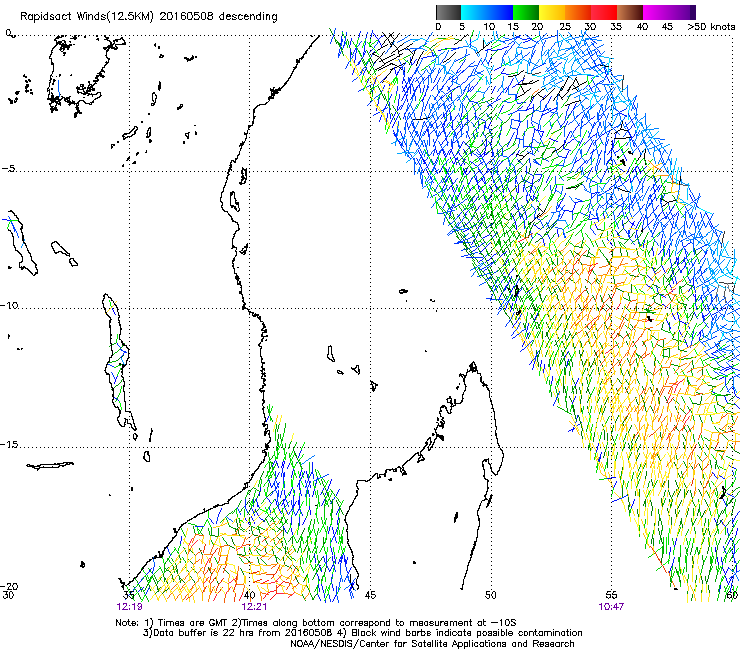
Task: Click the latitude label '-15' on left axis
Action: click(9, 445)
